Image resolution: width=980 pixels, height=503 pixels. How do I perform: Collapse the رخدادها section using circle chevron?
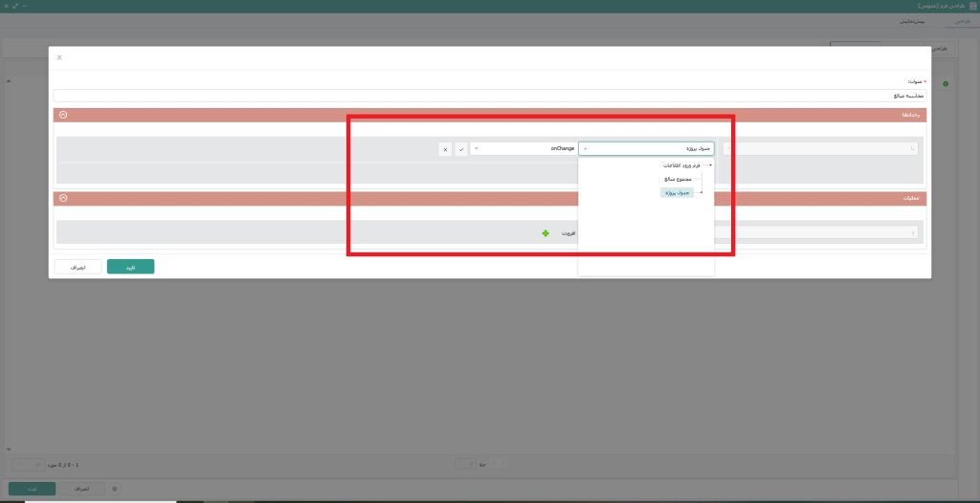coord(63,115)
